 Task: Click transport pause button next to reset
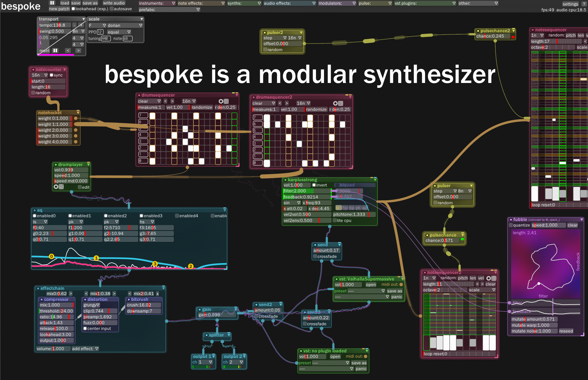[x=55, y=51]
